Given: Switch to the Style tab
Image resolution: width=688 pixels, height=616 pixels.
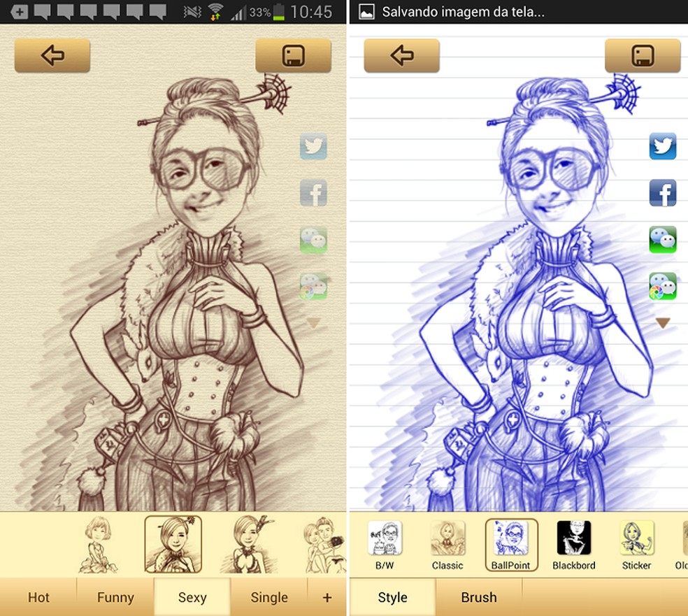Looking at the screenshot, I should (393, 597).
